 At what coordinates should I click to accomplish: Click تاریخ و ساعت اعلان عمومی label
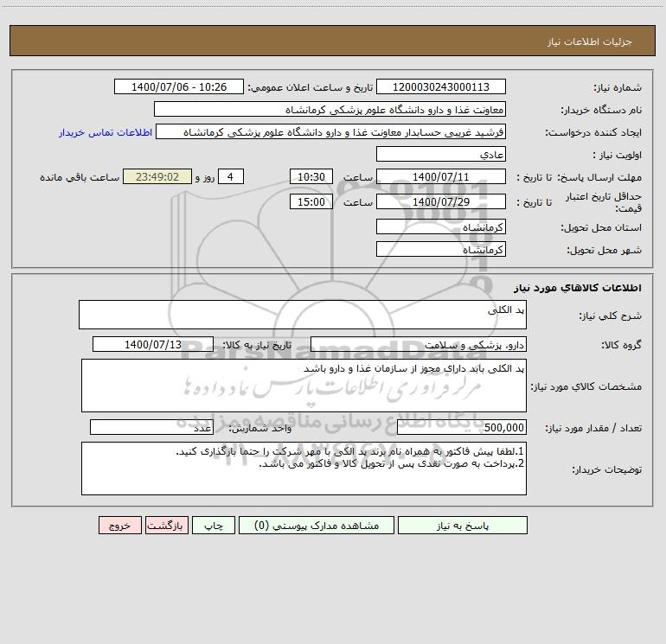point(311,87)
